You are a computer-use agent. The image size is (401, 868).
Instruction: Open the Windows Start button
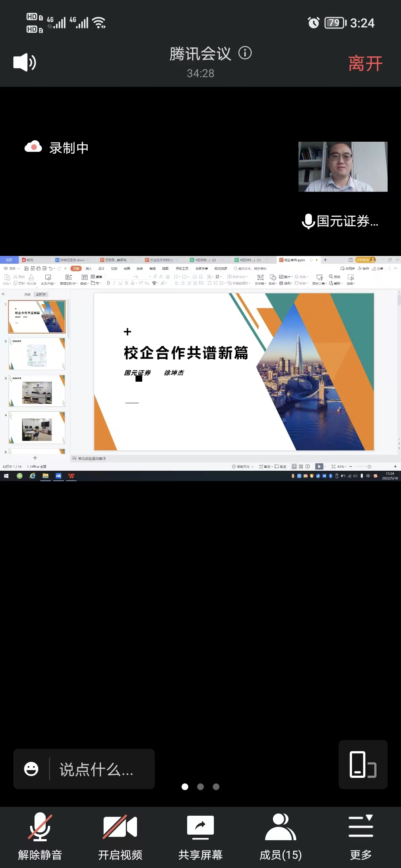(x=6, y=476)
